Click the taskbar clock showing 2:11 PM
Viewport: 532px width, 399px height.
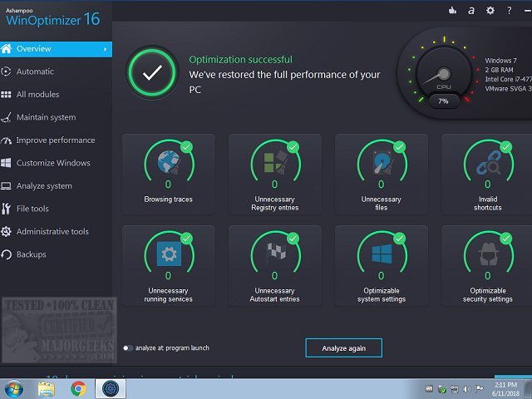click(505, 389)
